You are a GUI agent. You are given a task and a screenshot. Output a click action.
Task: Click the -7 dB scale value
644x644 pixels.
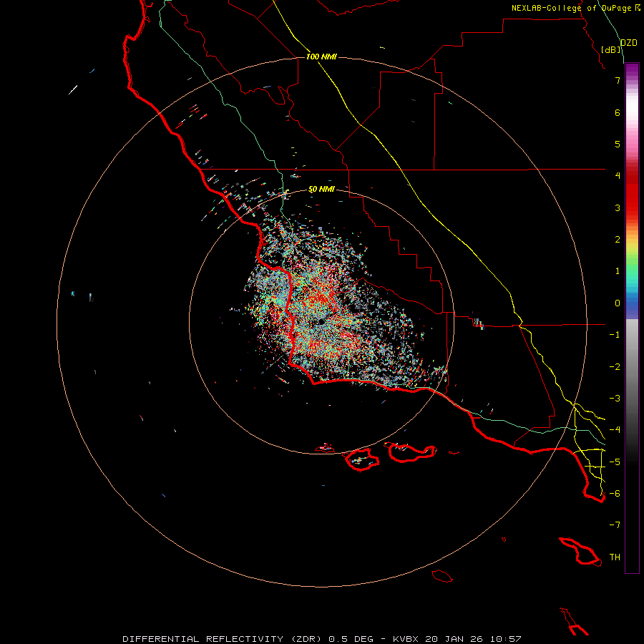point(615,525)
